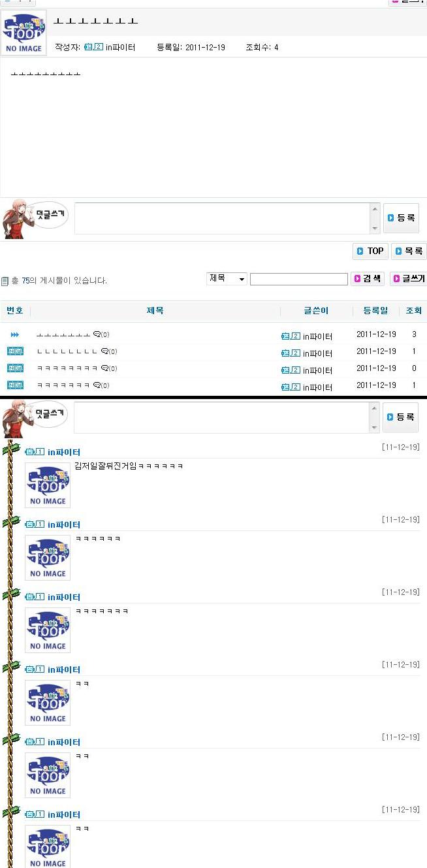Click the TOP button
This screenshot has height=868, width=427.
click(x=370, y=251)
